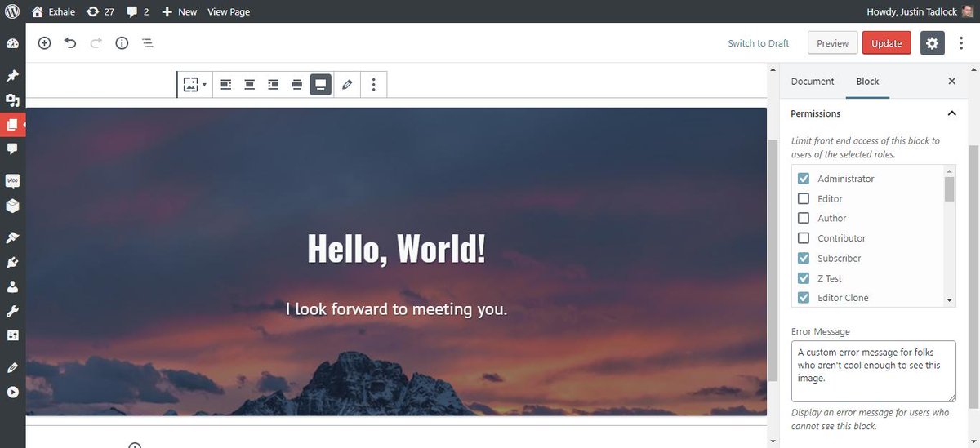Open the Tools wrench menu
This screenshot has height=448, width=980.
(x=12, y=311)
